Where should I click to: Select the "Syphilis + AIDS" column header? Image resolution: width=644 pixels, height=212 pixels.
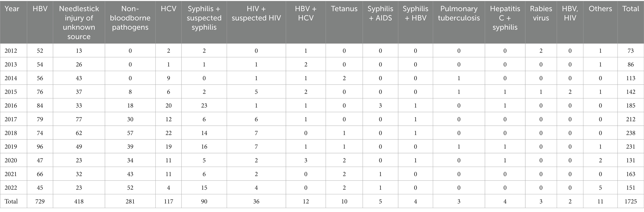[x=380, y=13]
